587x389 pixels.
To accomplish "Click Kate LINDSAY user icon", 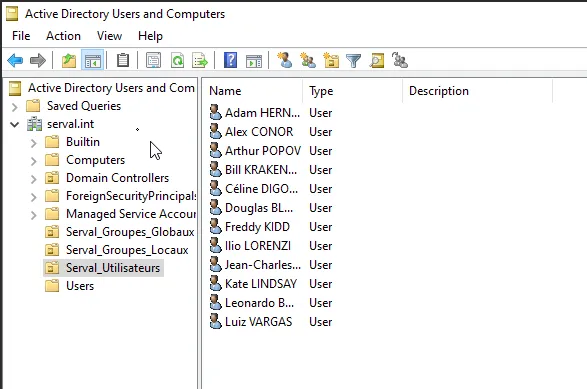I will click(x=215, y=283).
